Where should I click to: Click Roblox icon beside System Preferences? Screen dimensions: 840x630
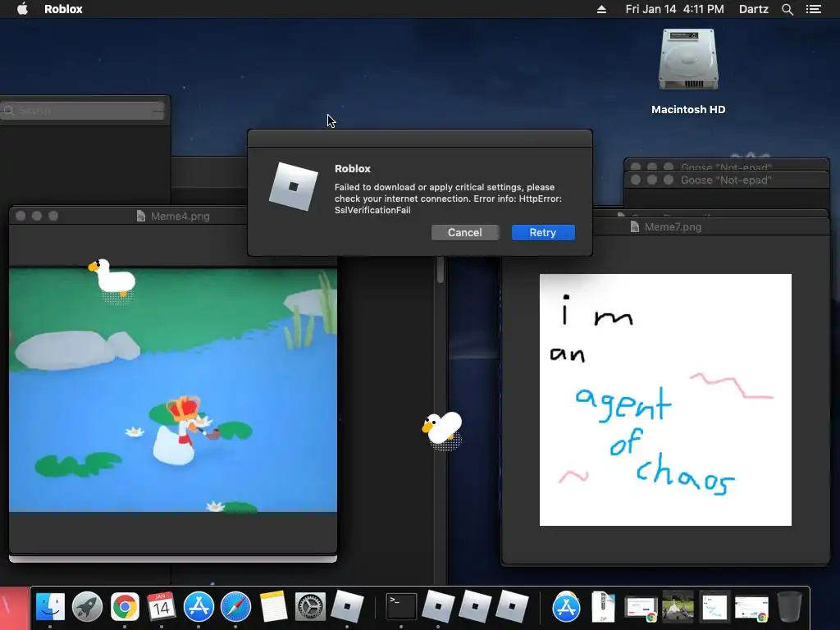pos(347,607)
